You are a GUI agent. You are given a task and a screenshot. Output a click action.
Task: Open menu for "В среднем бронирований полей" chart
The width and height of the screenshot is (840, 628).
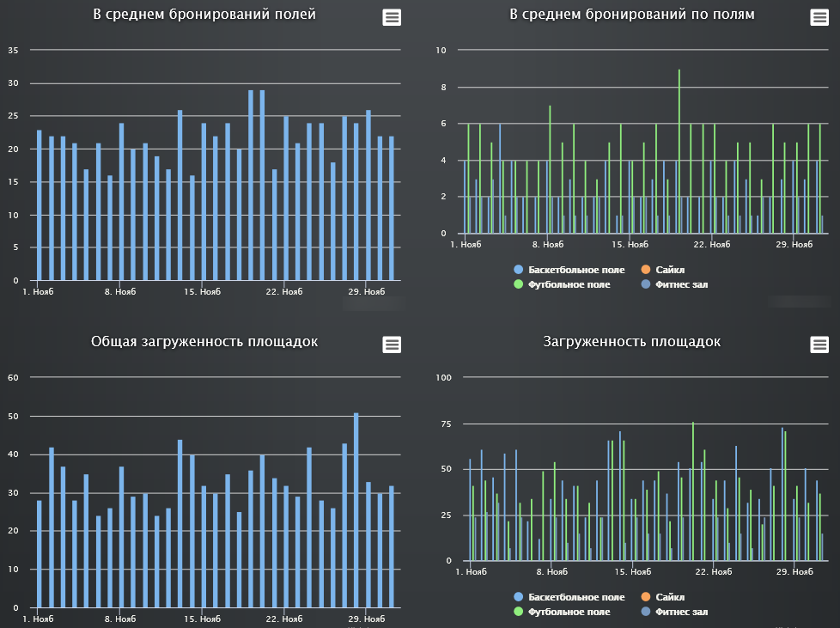[392, 18]
